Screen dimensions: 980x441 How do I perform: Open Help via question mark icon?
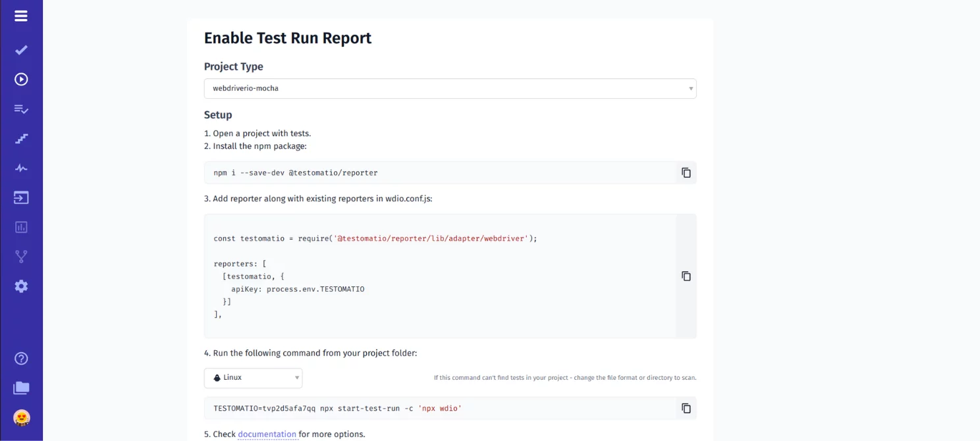pyautogui.click(x=21, y=359)
